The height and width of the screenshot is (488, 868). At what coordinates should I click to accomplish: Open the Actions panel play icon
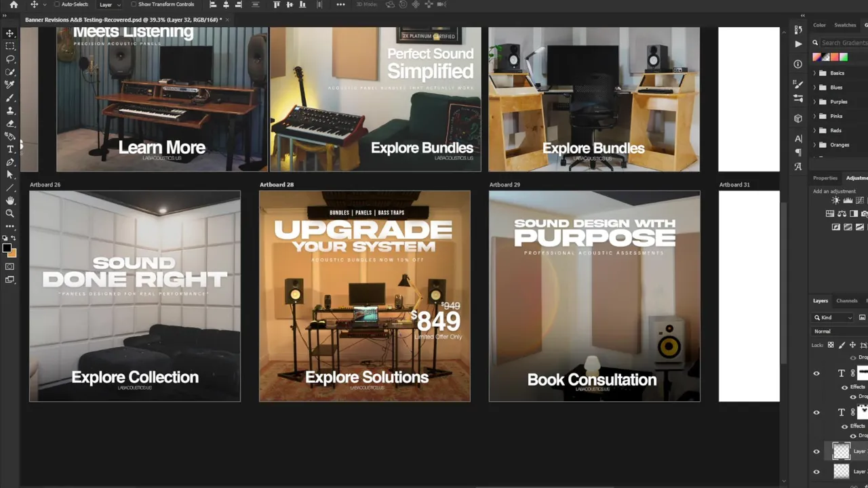tap(798, 43)
